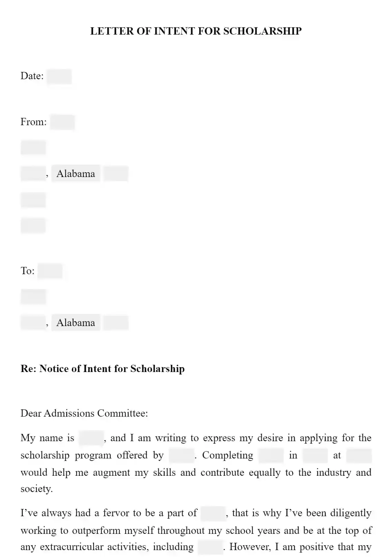Click the blank between "in" and "at"

(315, 455)
